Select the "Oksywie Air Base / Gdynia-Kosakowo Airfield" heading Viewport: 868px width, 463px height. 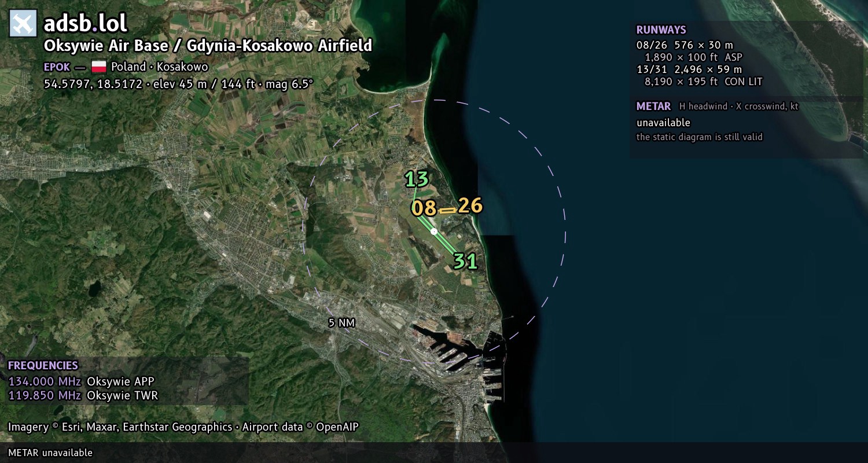pyautogui.click(x=208, y=46)
